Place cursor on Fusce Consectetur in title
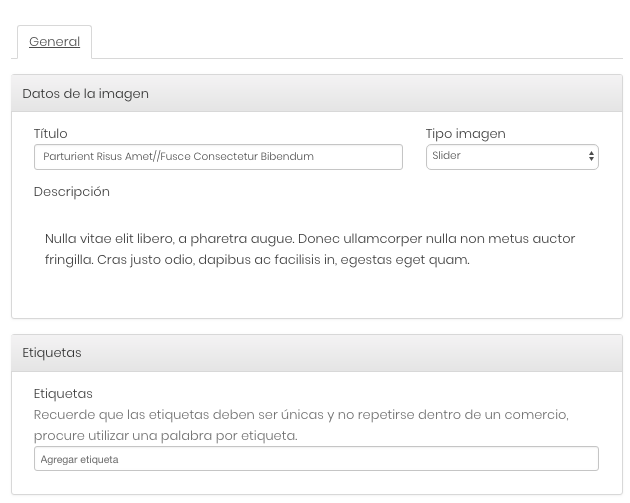 (209, 156)
